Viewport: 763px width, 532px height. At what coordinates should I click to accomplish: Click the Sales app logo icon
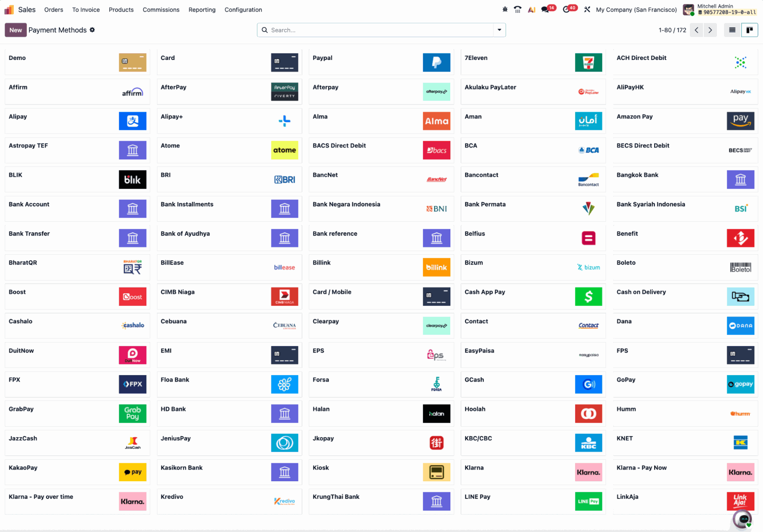coord(9,10)
